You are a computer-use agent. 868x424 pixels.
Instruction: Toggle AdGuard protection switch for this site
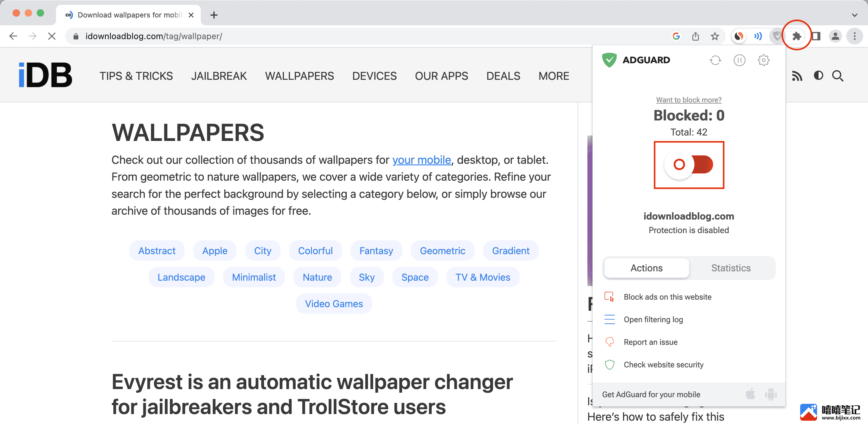pos(689,165)
